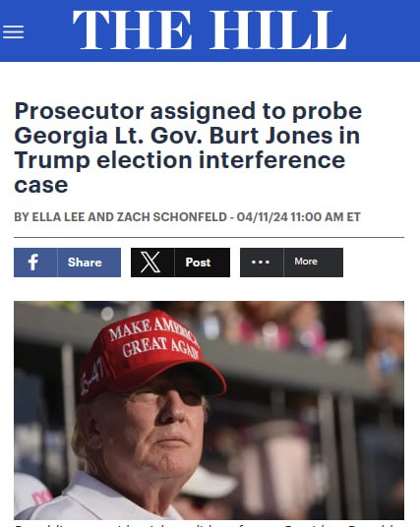Open the article photo of the red cap
The image size is (420, 527).
pyautogui.click(x=209, y=410)
